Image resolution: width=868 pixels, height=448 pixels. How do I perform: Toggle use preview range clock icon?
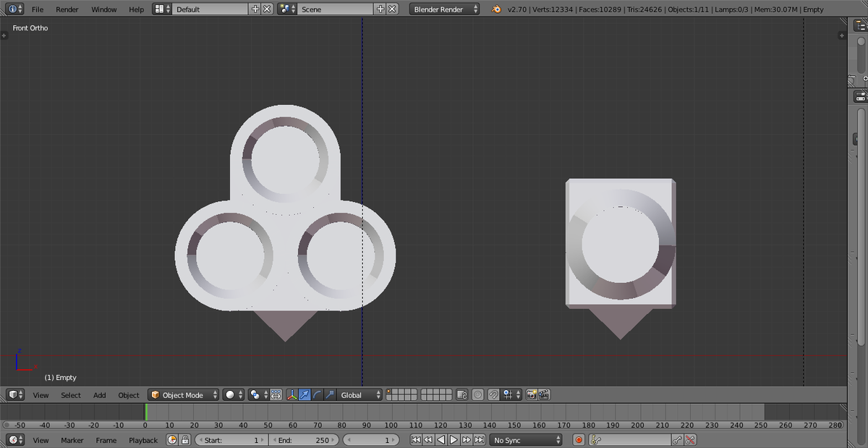tap(172, 440)
